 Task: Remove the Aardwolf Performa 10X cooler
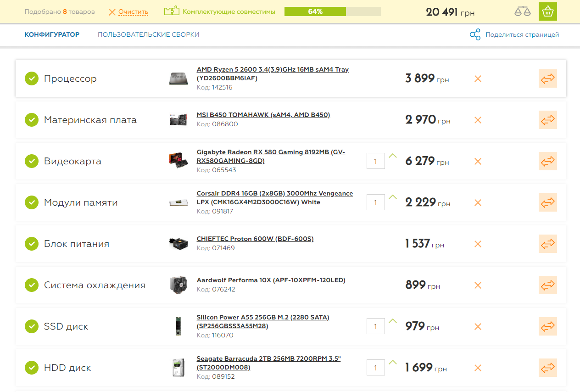pos(478,285)
